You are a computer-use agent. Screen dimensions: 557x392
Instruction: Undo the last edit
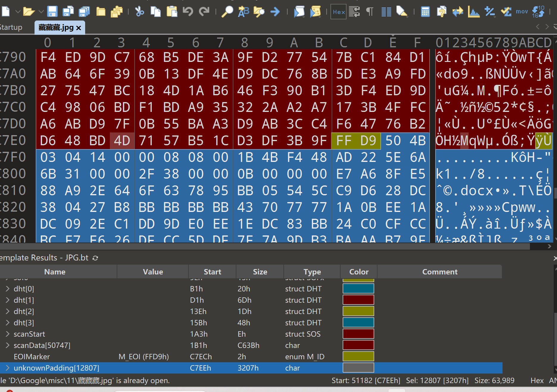point(188,12)
